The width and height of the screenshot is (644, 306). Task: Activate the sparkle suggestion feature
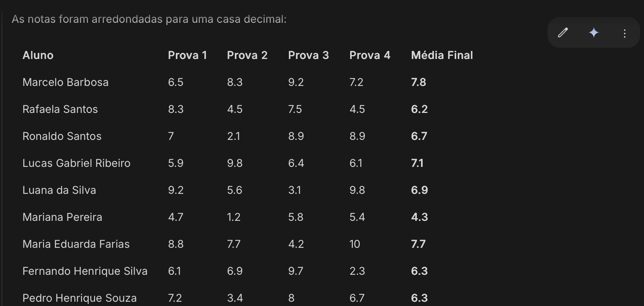pyautogui.click(x=593, y=33)
